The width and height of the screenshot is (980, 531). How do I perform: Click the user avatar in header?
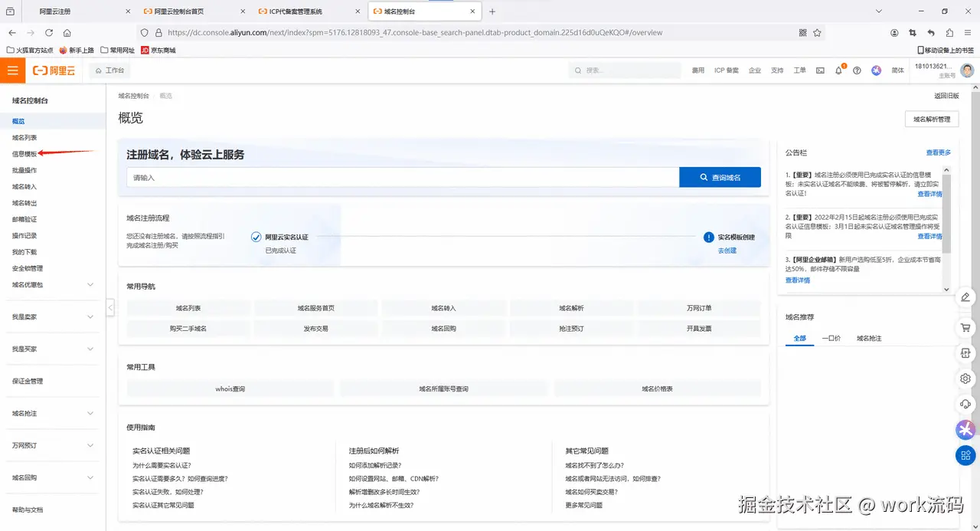[967, 70]
